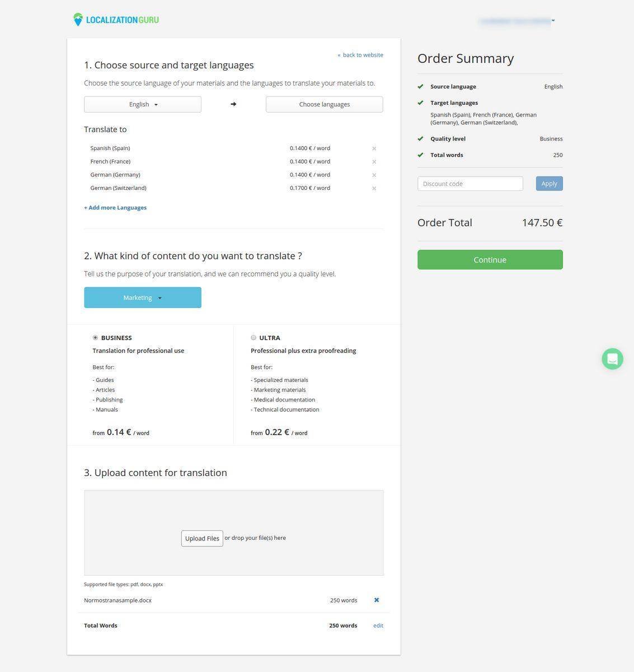Remove Spanish (Spain) from target languages
This screenshot has height=672, width=634.
374,148
